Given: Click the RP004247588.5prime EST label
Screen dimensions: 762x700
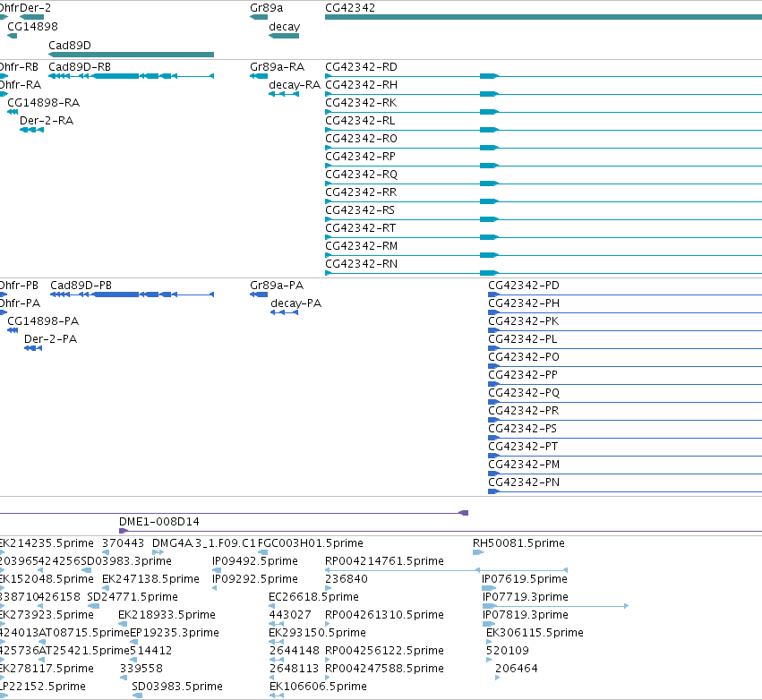Looking at the screenshot, I should [x=384, y=670].
